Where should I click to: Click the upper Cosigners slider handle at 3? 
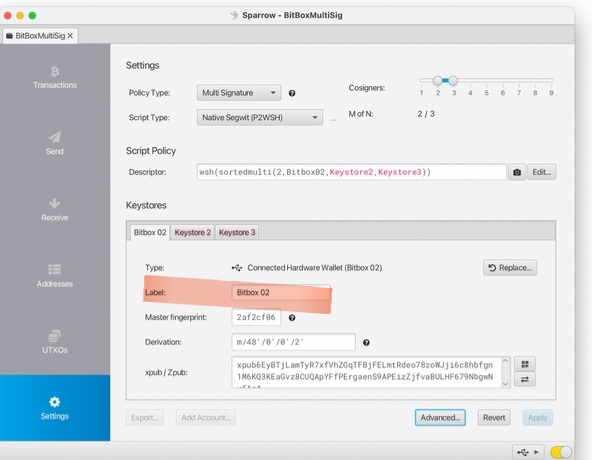[453, 80]
